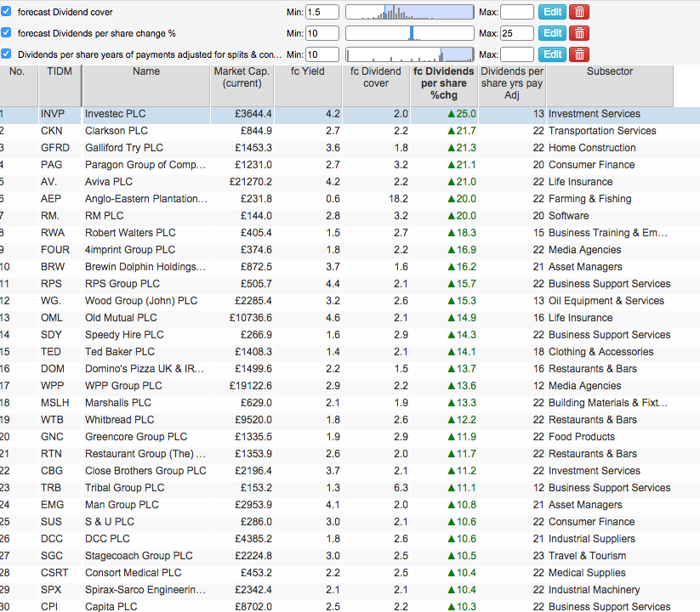Screen dimensions: 700x612
Task: Click Anglo-Eastern Plantation row name
Action: [x=146, y=199]
